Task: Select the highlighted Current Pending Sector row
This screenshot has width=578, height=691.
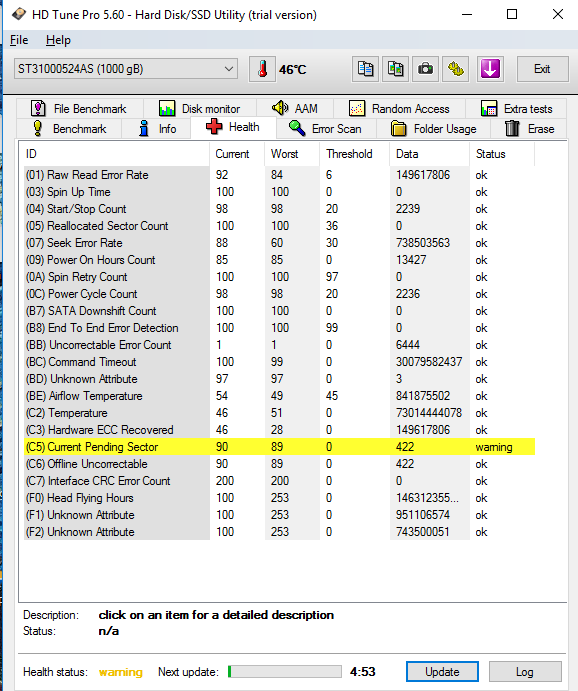Action: pos(279,447)
